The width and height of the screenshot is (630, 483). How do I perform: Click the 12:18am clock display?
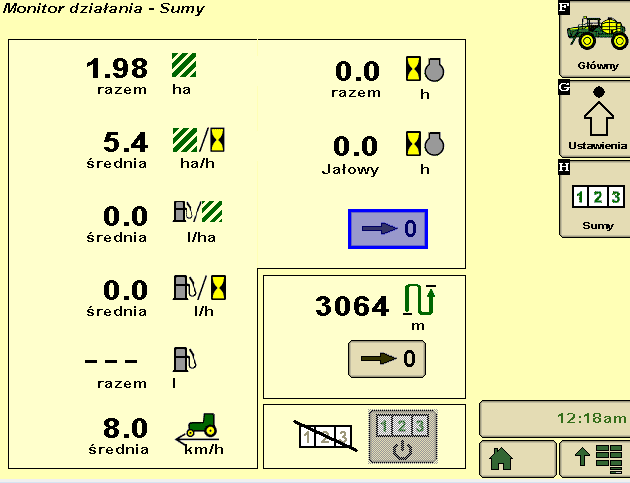point(553,417)
